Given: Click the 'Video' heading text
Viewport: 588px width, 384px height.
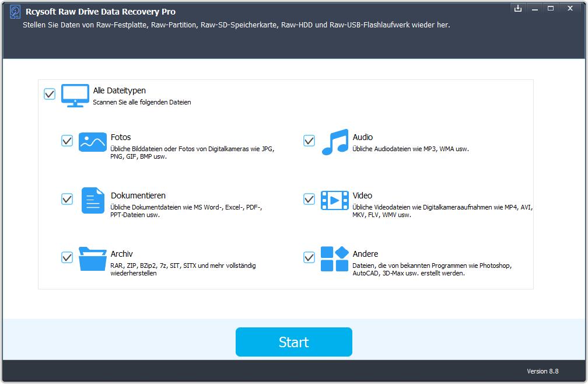Looking at the screenshot, I should (x=362, y=196).
